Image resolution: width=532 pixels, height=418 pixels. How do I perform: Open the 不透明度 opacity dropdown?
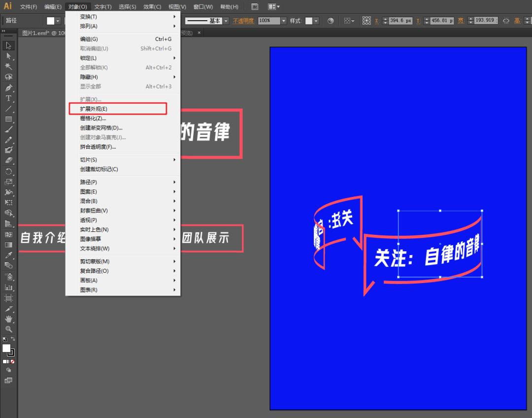[285, 21]
